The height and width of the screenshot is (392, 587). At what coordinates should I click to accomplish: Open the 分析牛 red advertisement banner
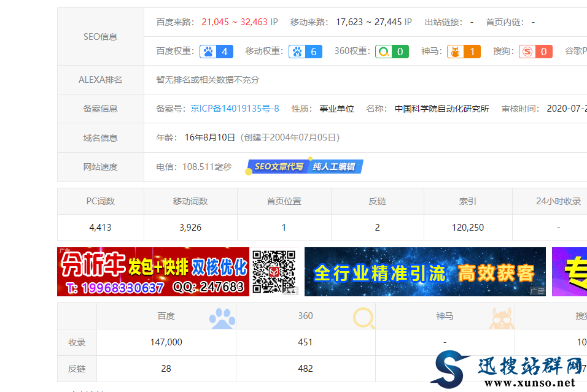[153, 272]
